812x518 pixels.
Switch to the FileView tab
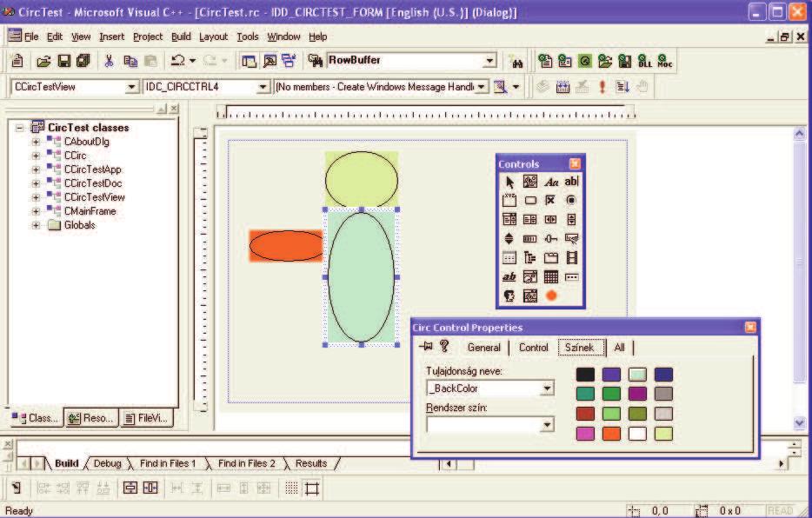click(147, 418)
